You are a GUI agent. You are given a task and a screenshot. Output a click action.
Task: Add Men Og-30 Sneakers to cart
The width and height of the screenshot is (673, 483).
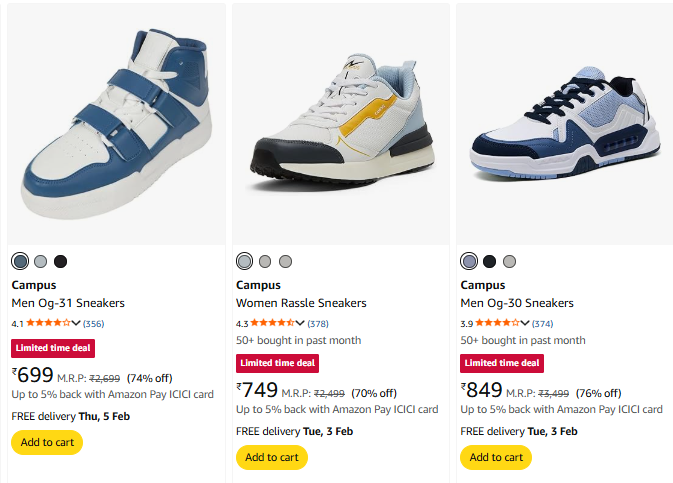(x=496, y=457)
